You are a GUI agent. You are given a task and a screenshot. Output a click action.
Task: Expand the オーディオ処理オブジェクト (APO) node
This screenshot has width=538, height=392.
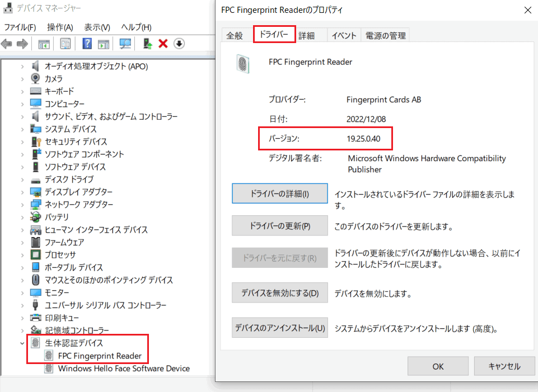(22, 67)
